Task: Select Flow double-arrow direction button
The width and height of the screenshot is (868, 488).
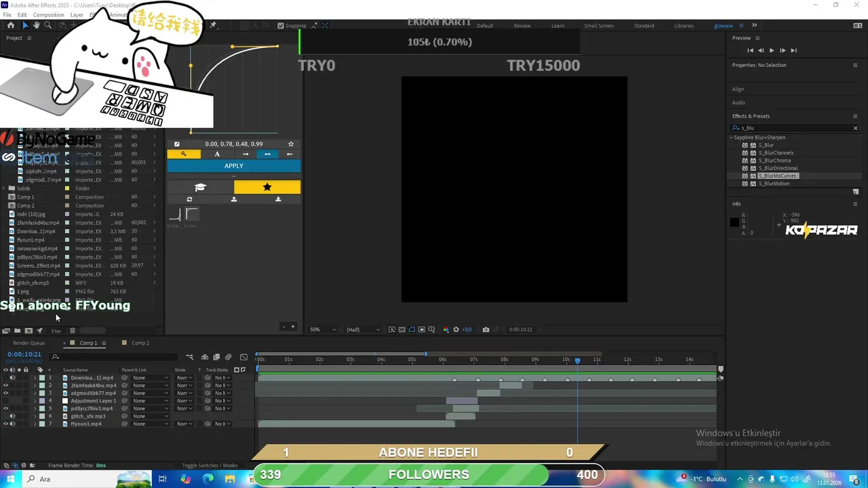Action: coord(267,154)
